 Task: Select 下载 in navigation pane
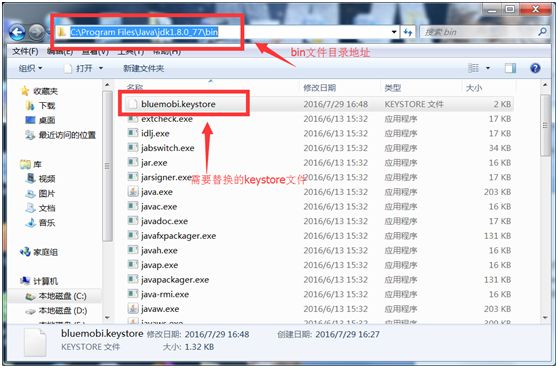(x=47, y=106)
